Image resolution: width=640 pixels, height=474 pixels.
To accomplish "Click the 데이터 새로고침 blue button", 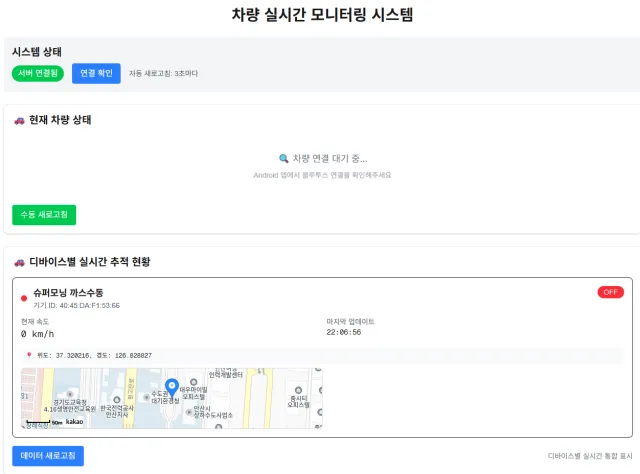I will click(48, 456).
